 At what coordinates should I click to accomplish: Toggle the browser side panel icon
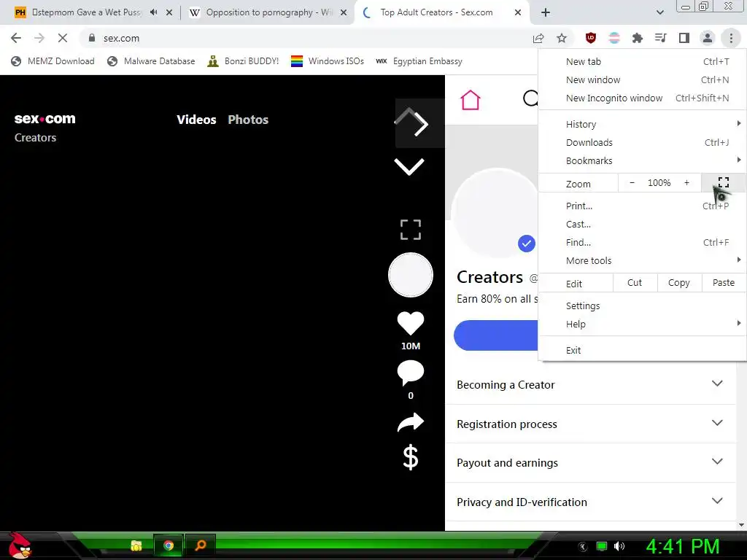(x=684, y=38)
